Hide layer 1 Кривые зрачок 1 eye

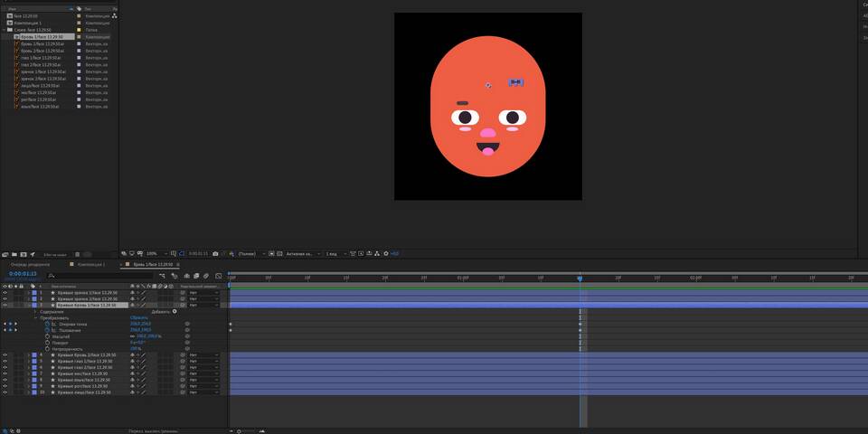coord(5,292)
